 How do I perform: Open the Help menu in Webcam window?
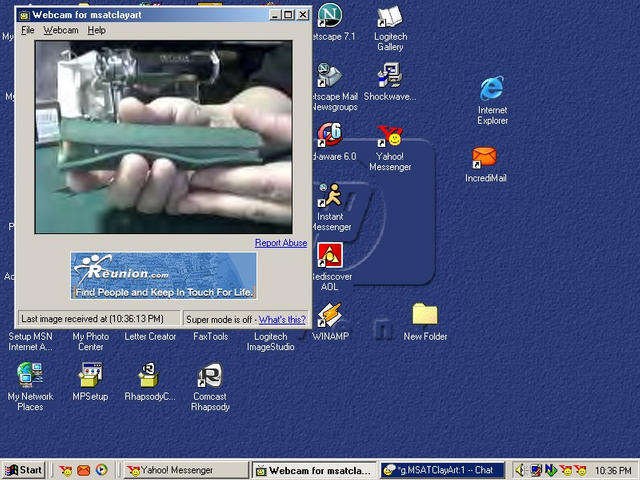96,30
